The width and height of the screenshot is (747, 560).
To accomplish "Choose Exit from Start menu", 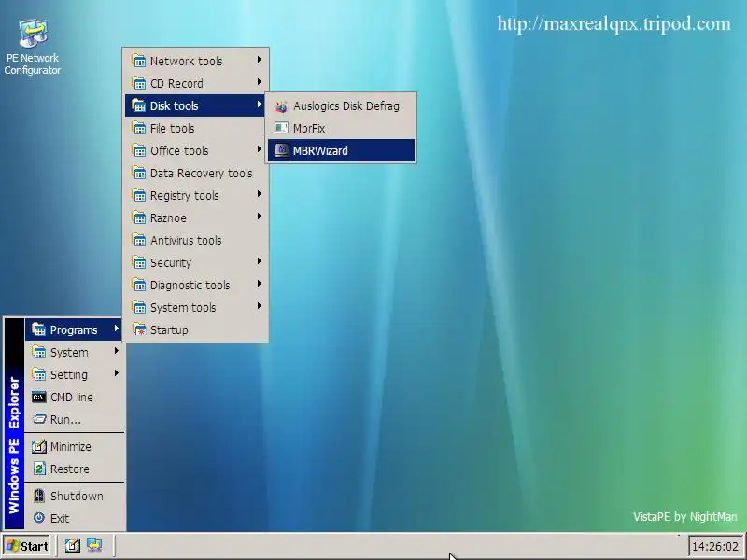I will pyautogui.click(x=75, y=518).
